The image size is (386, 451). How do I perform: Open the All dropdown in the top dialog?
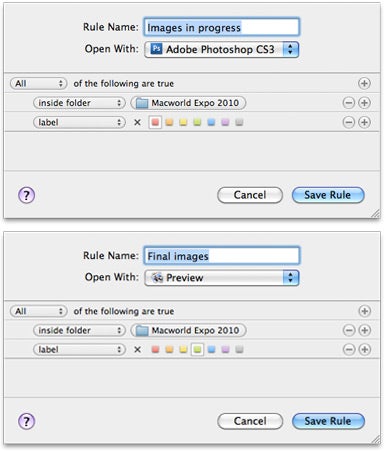pos(39,83)
